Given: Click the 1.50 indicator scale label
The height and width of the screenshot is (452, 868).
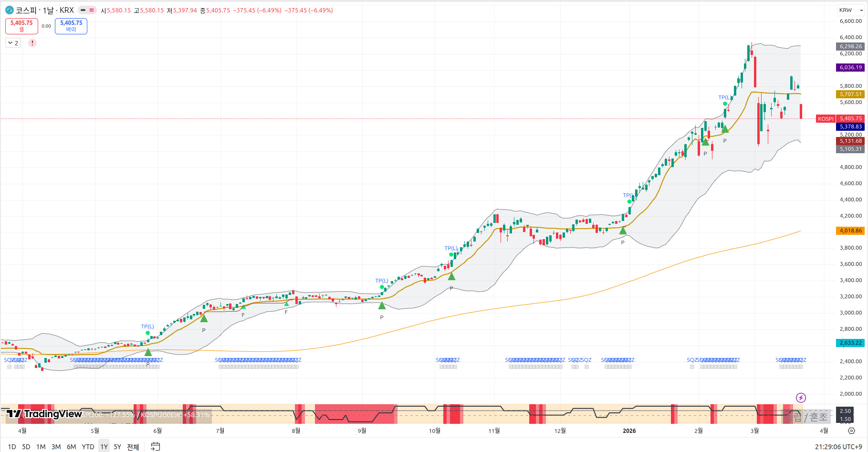Looking at the screenshot, I should [x=845, y=419].
